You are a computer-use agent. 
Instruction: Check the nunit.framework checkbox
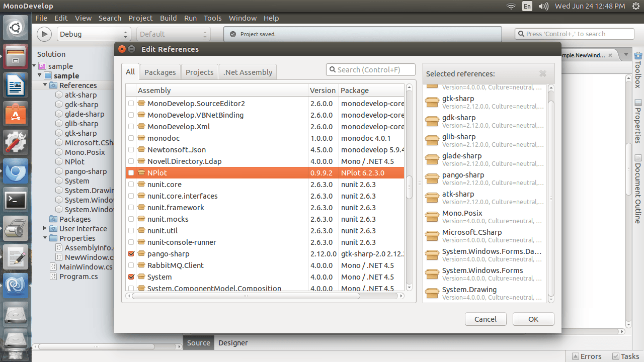tap(131, 208)
